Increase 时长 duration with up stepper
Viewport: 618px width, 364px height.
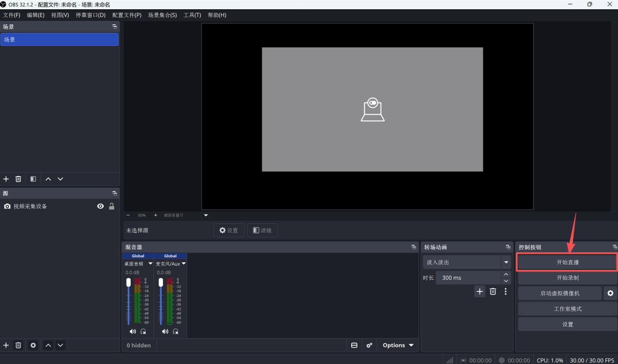point(506,275)
